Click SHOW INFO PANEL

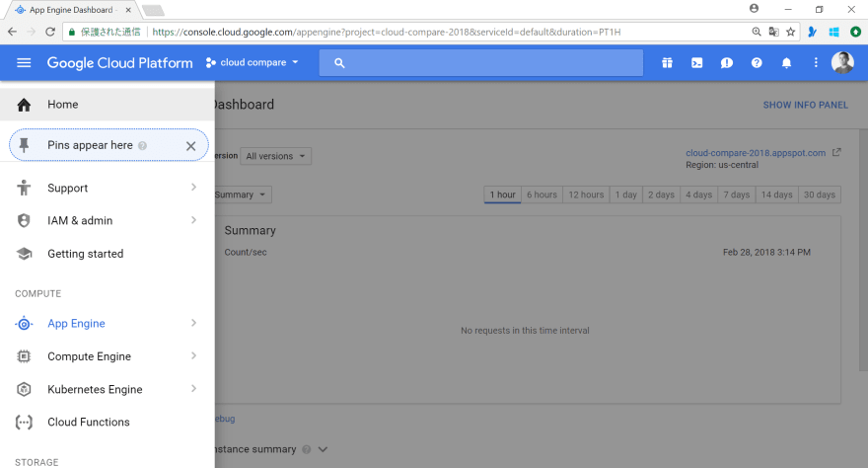pyautogui.click(x=806, y=105)
